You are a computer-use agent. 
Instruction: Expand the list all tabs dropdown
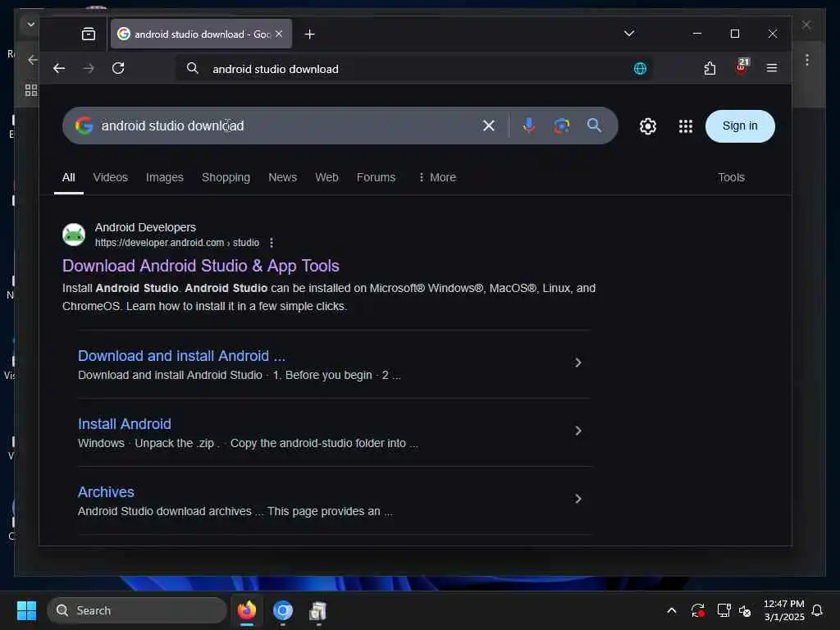[x=629, y=34]
